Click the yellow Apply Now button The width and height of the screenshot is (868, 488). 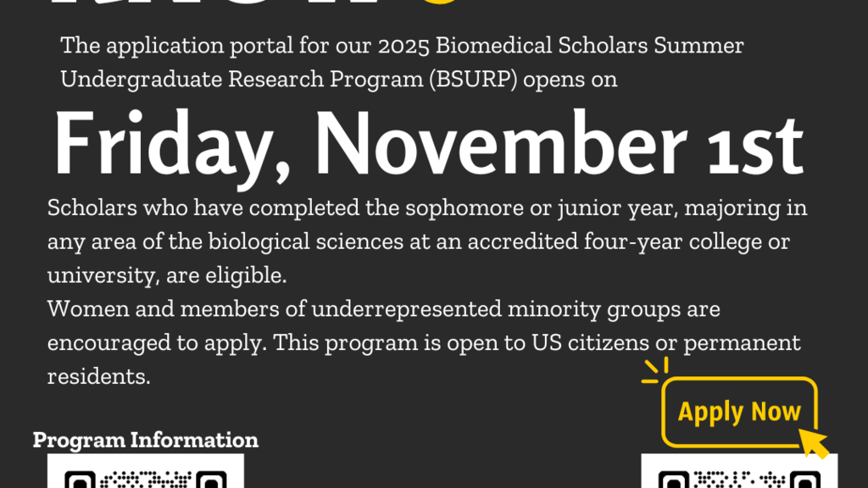pos(738,412)
